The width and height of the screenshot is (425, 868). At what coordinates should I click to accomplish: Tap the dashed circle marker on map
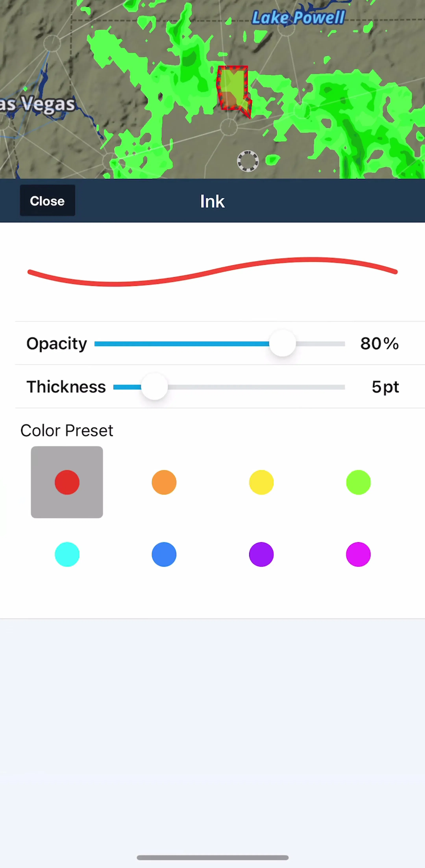pos(248,161)
